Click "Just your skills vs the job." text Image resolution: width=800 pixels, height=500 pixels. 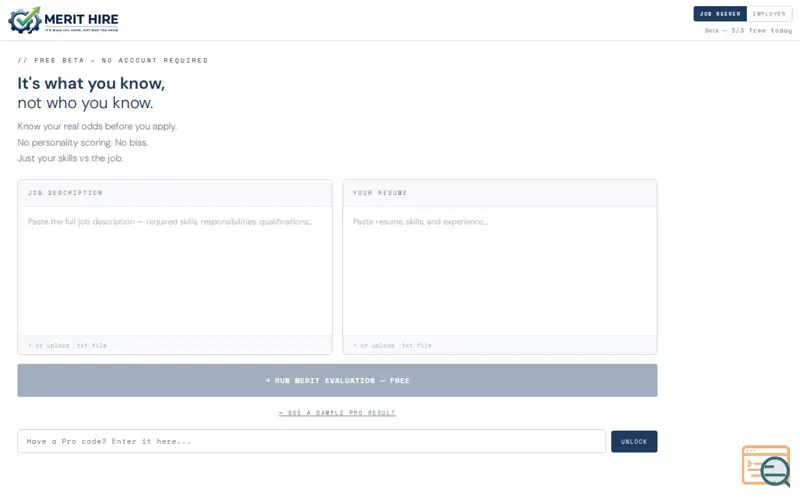tap(70, 158)
